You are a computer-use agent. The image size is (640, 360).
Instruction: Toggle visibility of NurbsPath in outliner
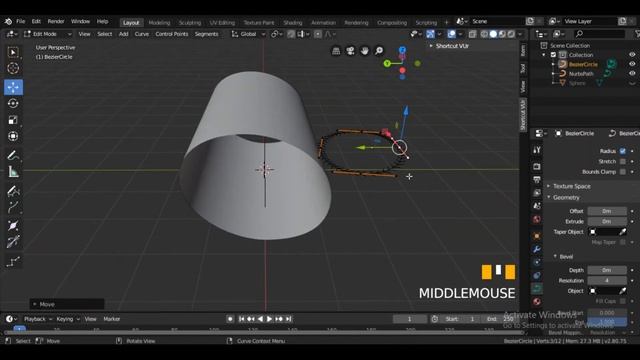[x=632, y=73]
